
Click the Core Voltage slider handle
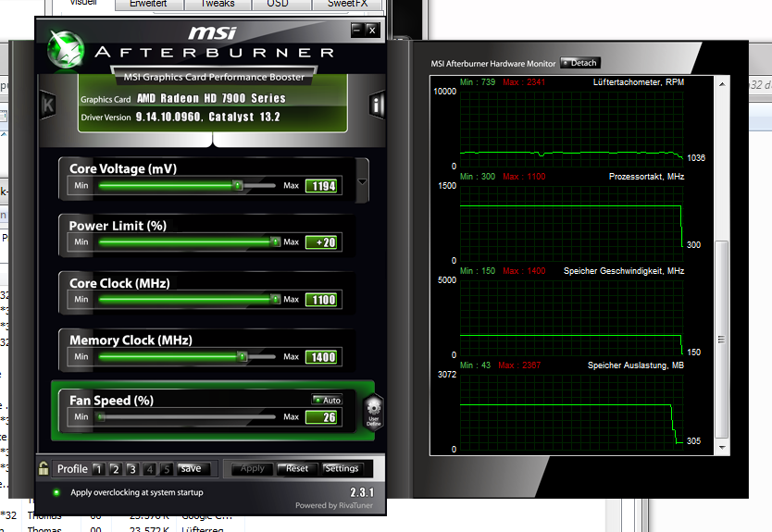click(238, 186)
